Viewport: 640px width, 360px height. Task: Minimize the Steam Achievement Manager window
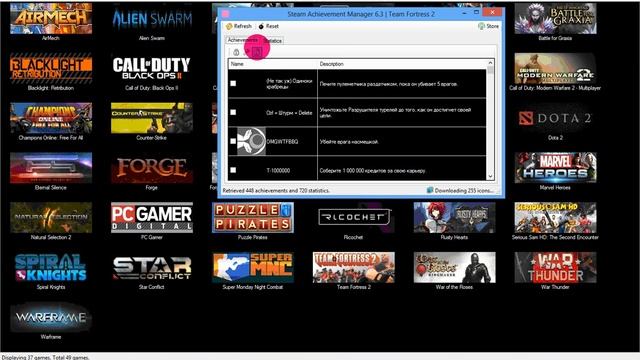(464, 13)
